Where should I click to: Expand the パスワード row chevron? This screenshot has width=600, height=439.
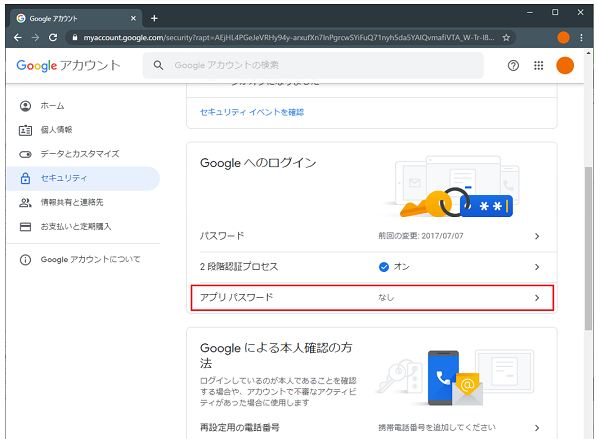(x=536, y=236)
